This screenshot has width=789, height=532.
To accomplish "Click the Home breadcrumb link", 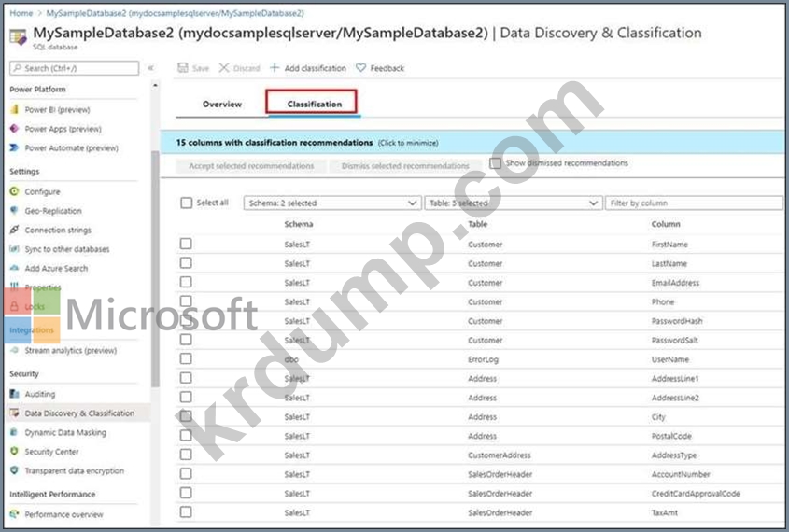I will pos(20,13).
